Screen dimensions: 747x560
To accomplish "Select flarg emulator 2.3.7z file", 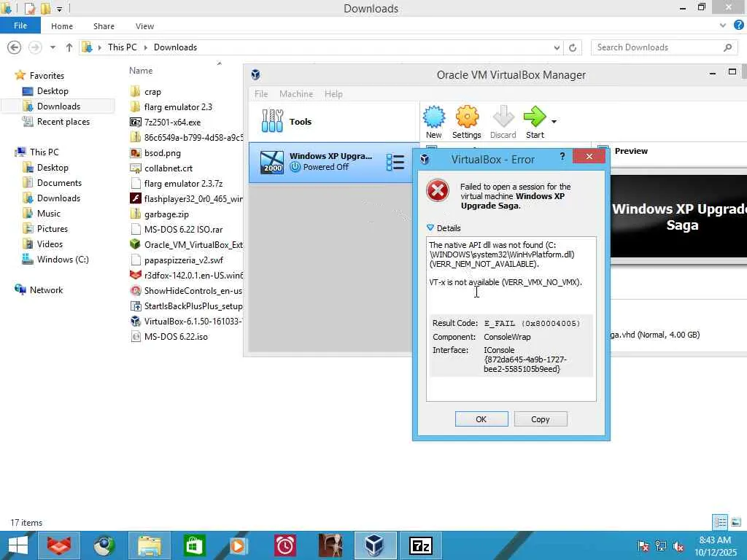I will click(183, 183).
